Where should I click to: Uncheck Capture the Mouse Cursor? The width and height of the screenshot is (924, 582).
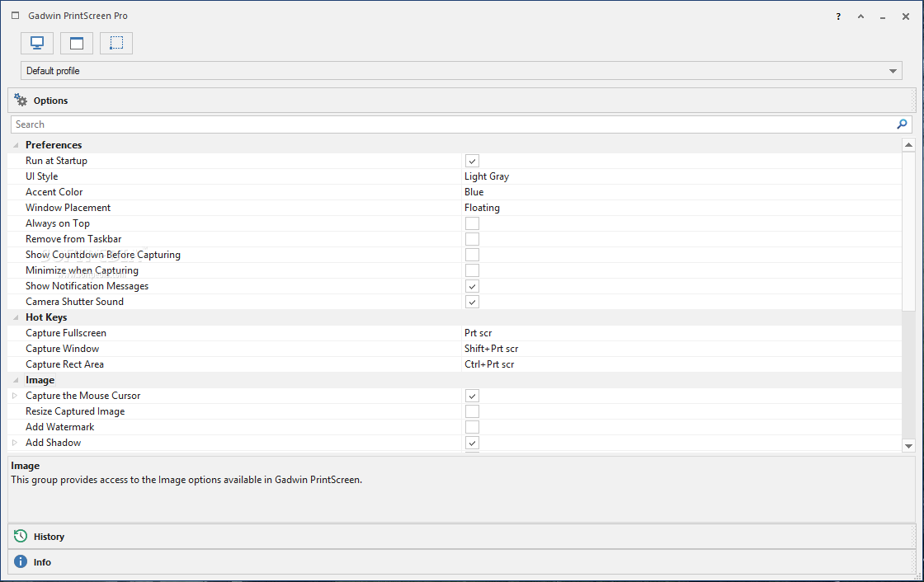472,396
